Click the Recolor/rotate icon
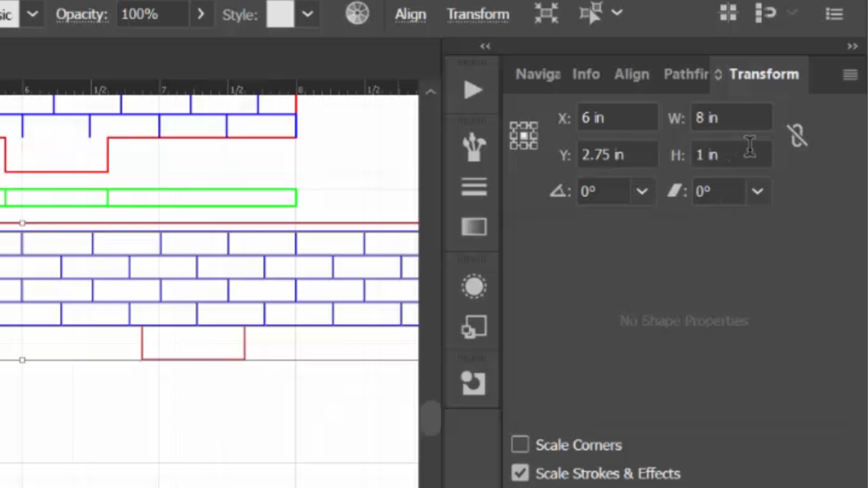868x488 pixels. coord(356,13)
